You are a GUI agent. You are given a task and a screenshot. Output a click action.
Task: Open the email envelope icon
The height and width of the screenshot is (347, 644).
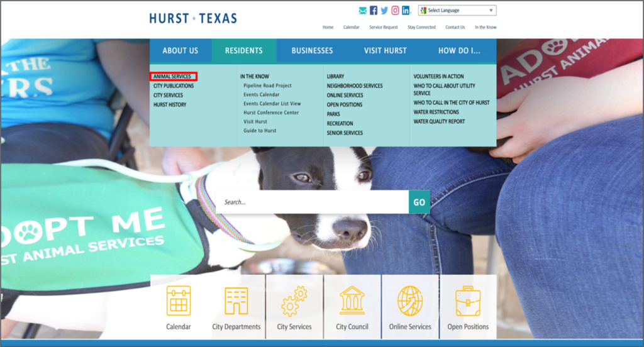[363, 11]
